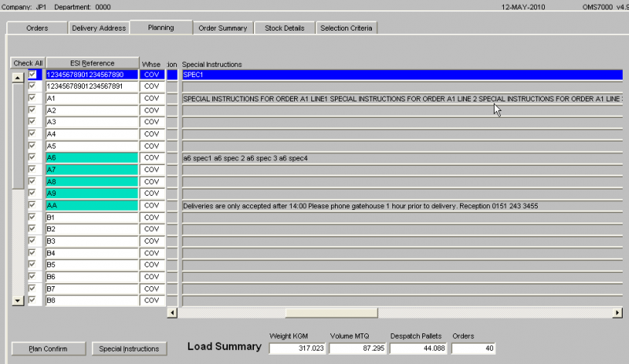Switch to Delivery Address tab
Viewport: 629px width, 364px height.
click(x=99, y=28)
